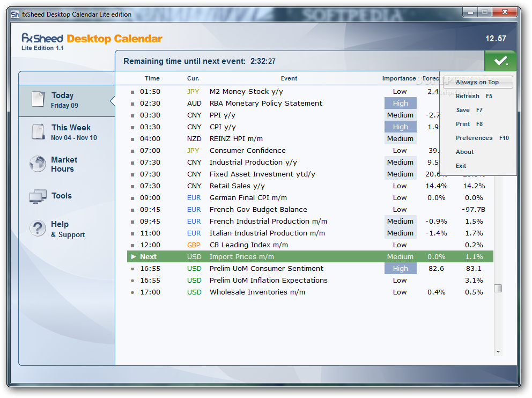Click the Next arrow on Import Prices row

[134, 256]
